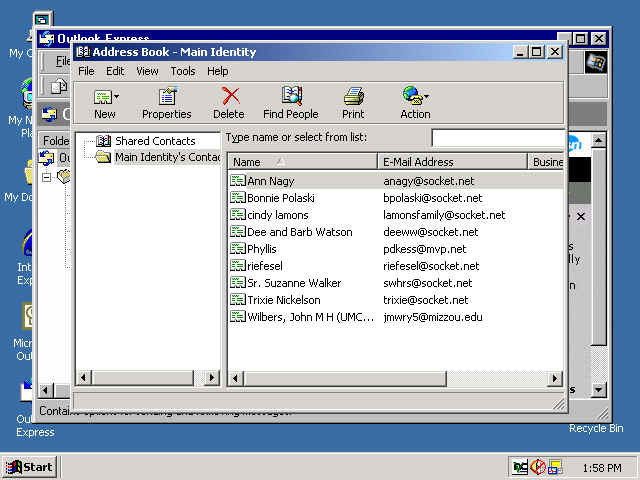Select the Shared Contacts folder
This screenshot has height=480, width=640.
click(x=155, y=141)
